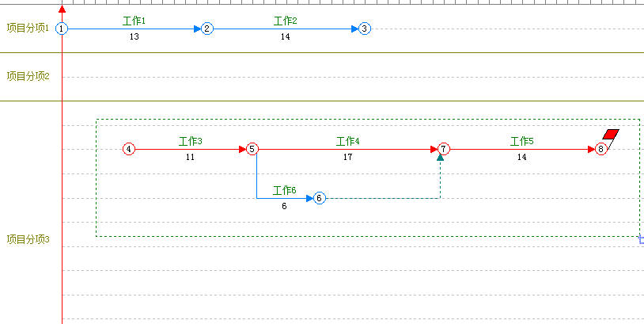Click the red vertical timeline line
The height and width of the screenshot is (324, 644).
(x=62, y=198)
